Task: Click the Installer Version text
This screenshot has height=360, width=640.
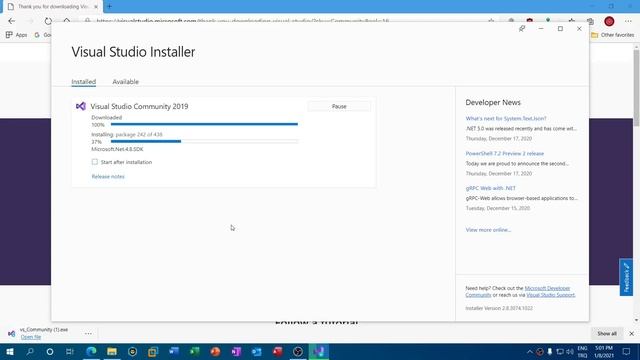Action: point(499,308)
